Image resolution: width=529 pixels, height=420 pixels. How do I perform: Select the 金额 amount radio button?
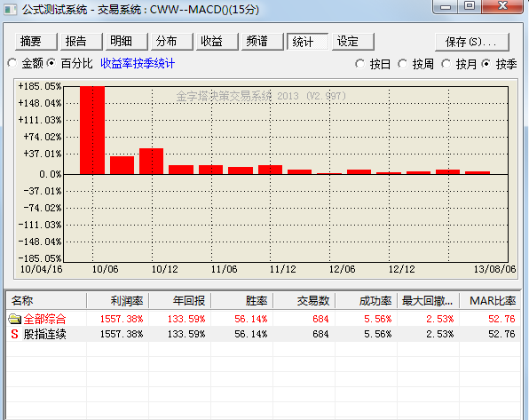[12, 63]
